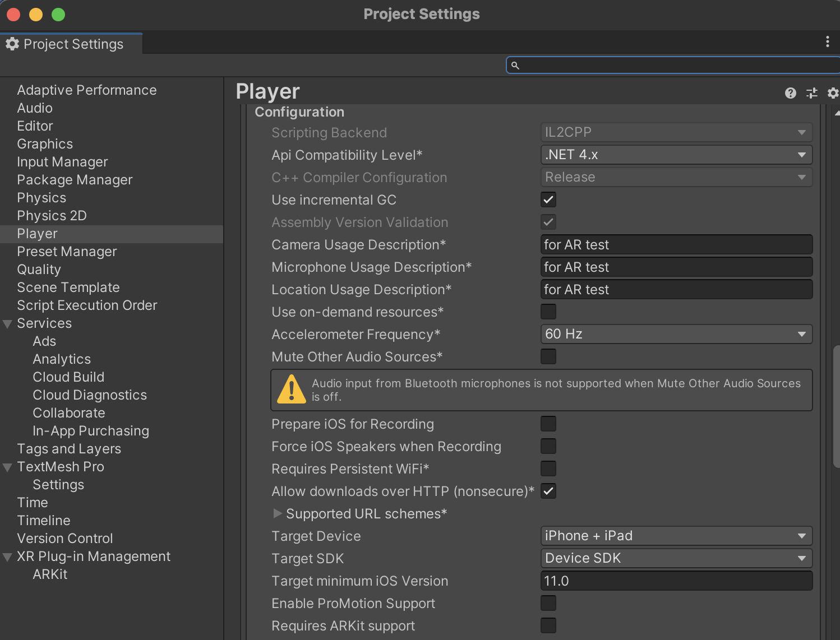
Task: Select the Project Settings tab
Action: pyautogui.click(x=73, y=44)
